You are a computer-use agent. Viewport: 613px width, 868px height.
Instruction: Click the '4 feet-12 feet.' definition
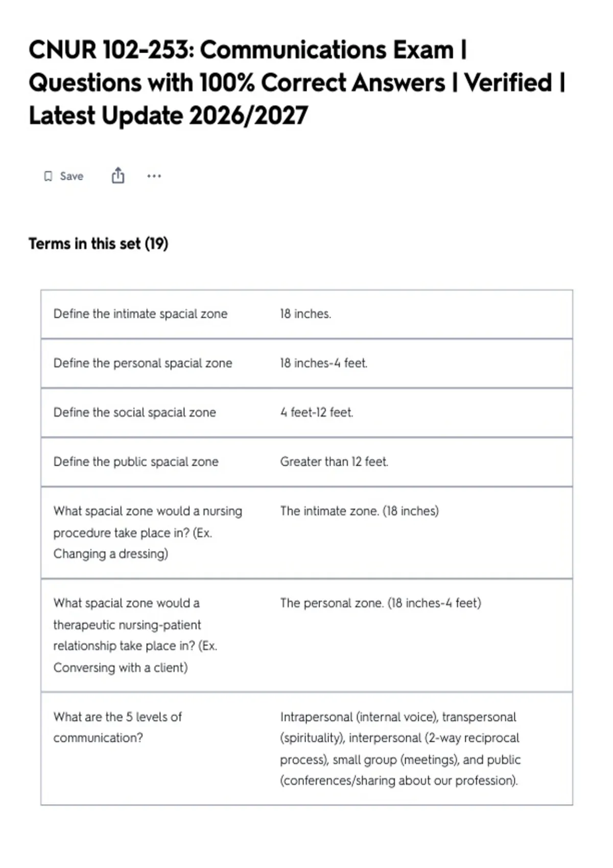(x=317, y=412)
